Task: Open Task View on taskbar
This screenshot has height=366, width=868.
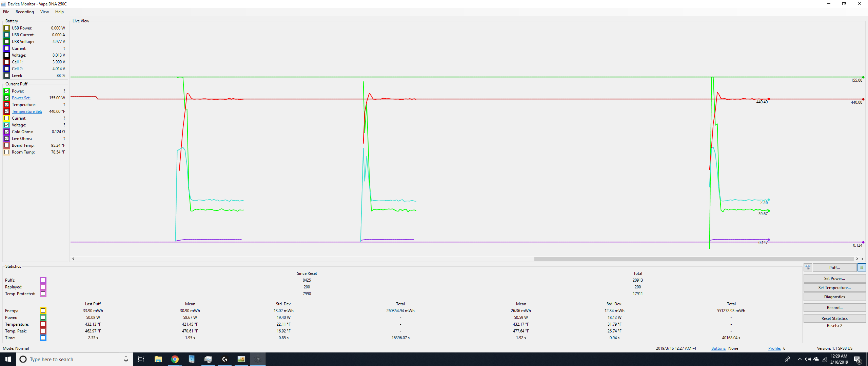Action: (x=141, y=359)
